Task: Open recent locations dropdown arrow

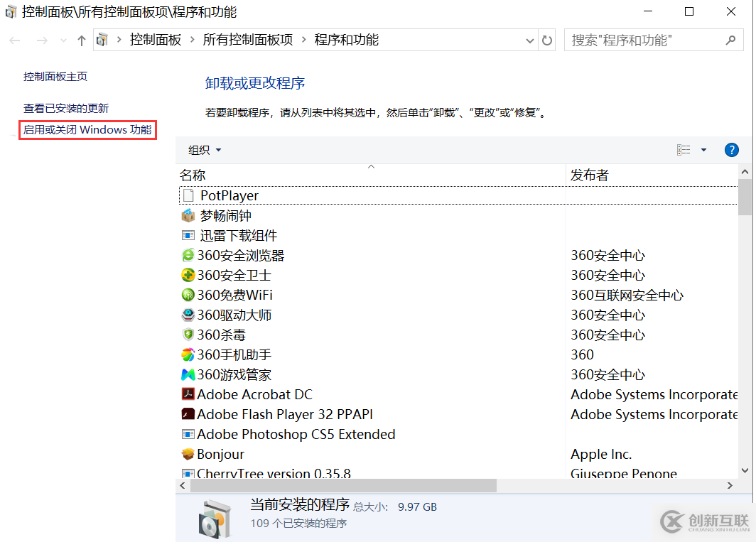Action: click(x=64, y=40)
